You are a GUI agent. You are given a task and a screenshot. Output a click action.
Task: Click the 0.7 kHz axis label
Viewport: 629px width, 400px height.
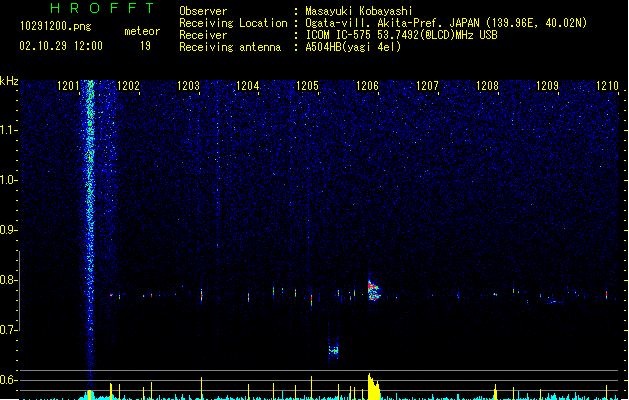click(9, 330)
